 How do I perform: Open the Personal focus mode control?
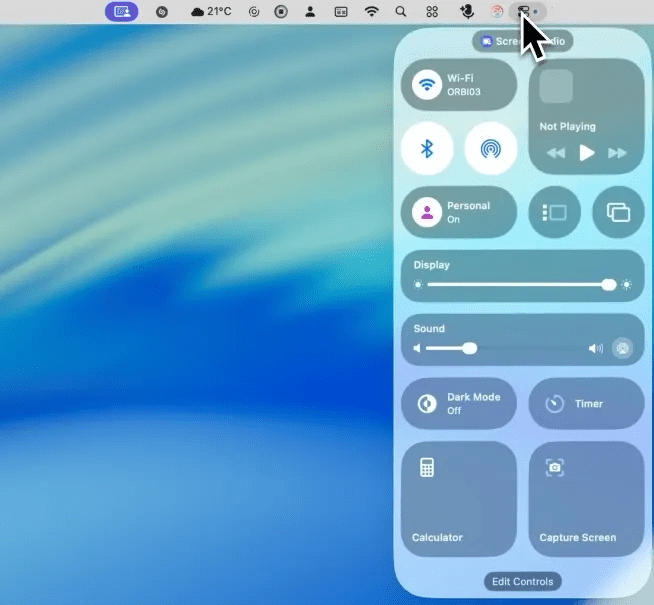(x=458, y=212)
